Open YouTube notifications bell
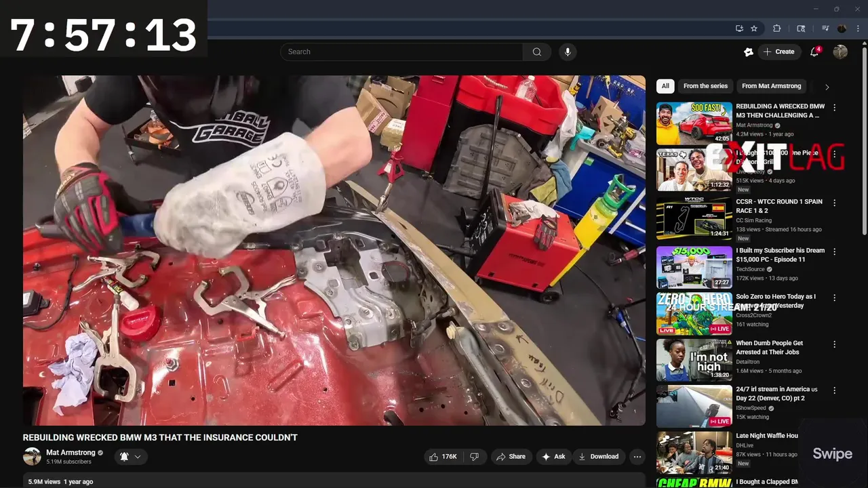Viewport: 868px width, 488px height. (814, 52)
